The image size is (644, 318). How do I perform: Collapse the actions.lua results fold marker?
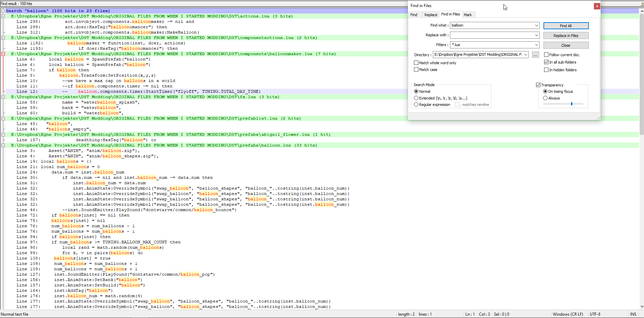coord(3,16)
